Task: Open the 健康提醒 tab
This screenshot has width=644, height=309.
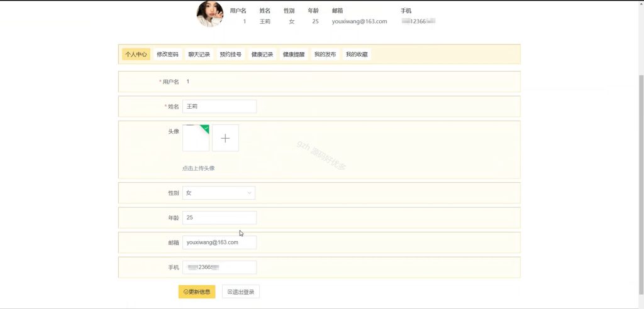Action: [x=294, y=54]
